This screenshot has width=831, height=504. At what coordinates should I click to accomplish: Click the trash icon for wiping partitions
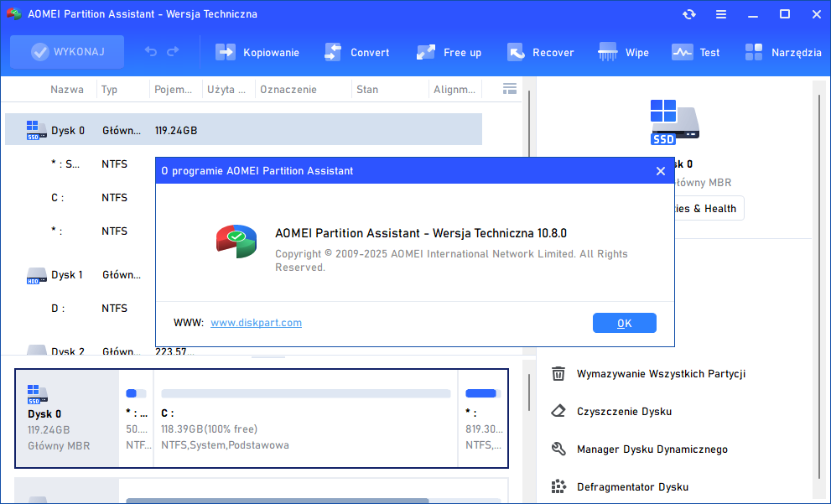point(558,374)
